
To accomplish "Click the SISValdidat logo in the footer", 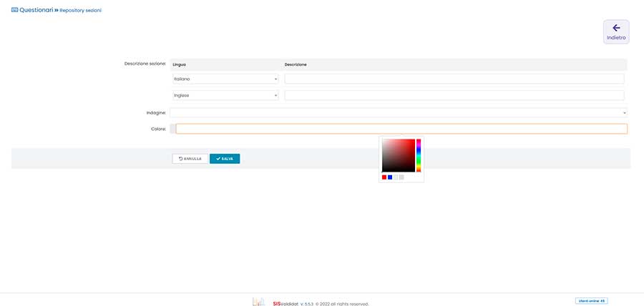I will [x=258, y=302].
